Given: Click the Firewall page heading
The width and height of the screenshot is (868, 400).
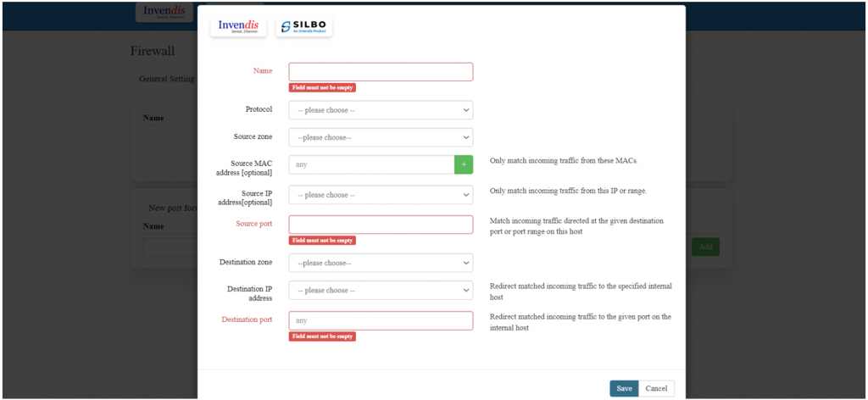Looking at the screenshot, I should click(153, 51).
